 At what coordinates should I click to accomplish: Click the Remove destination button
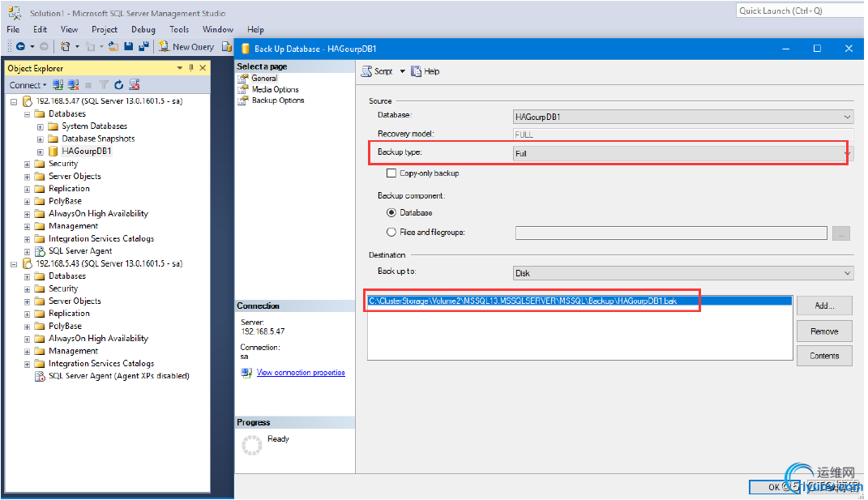pos(824,331)
